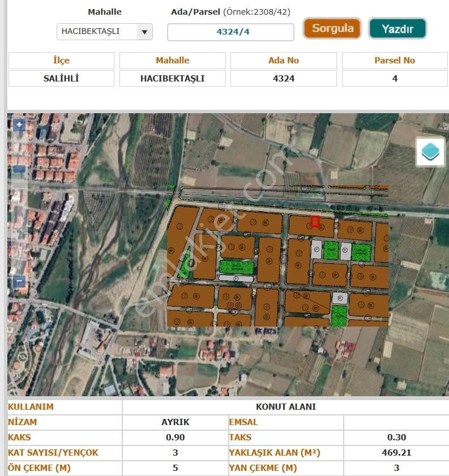Image resolution: width=449 pixels, height=476 pixels.
Task: Zoom out on the map with minus button
Action: pyautogui.click(x=19, y=281)
